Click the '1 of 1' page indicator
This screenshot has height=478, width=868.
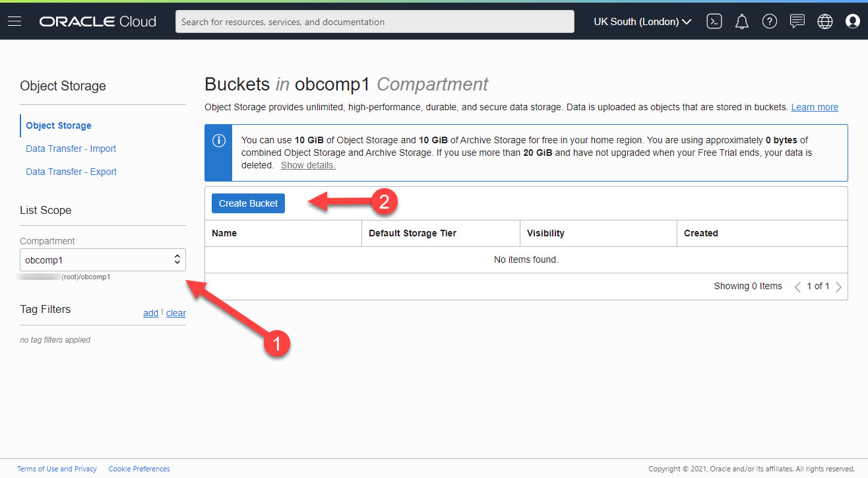point(818,286)
